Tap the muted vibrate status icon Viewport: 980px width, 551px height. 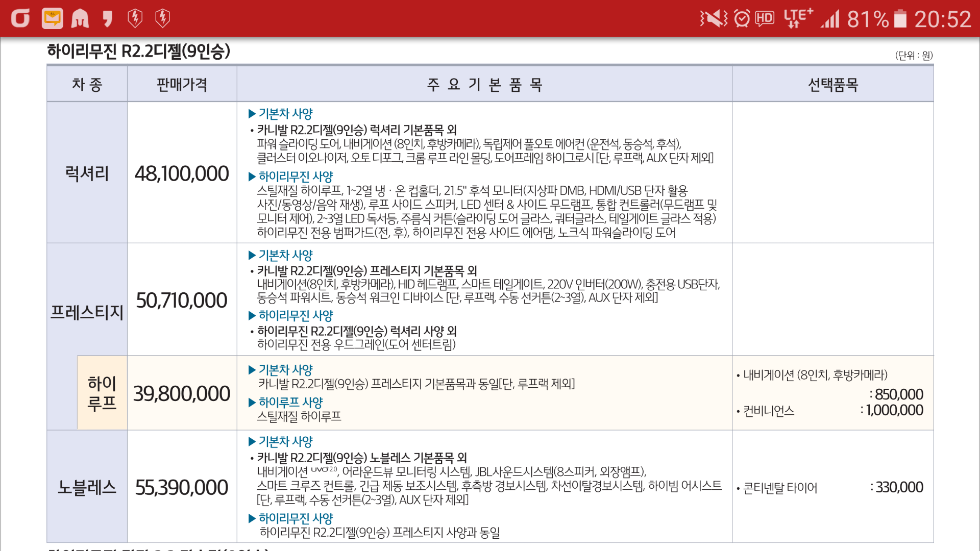coord(714,19)
